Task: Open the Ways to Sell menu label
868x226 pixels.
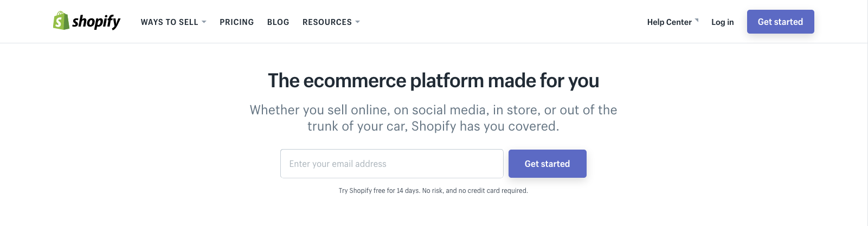Action: (169, 22)
